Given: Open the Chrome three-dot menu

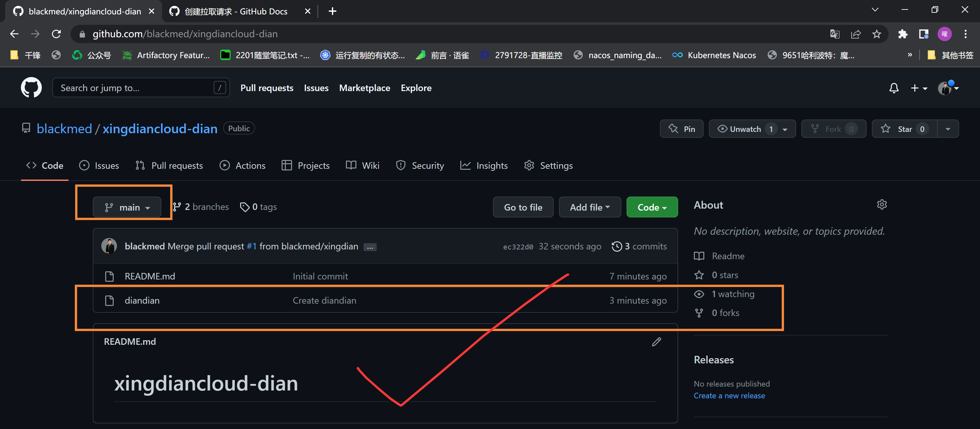Looking at the screenshot, I should pos(966,34).
